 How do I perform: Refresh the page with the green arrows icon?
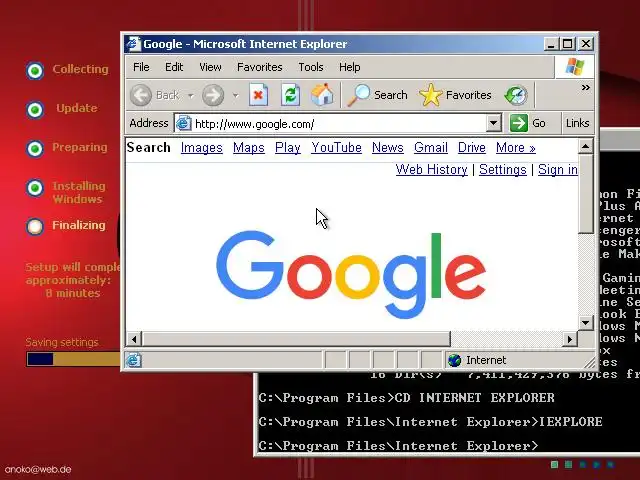pos(290,95)
